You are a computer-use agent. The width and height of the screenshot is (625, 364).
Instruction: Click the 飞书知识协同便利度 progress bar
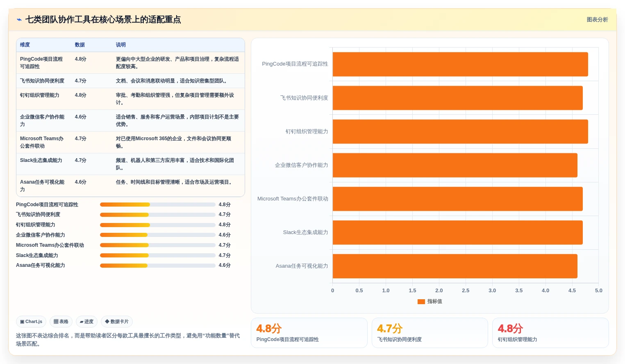[158, 215]
